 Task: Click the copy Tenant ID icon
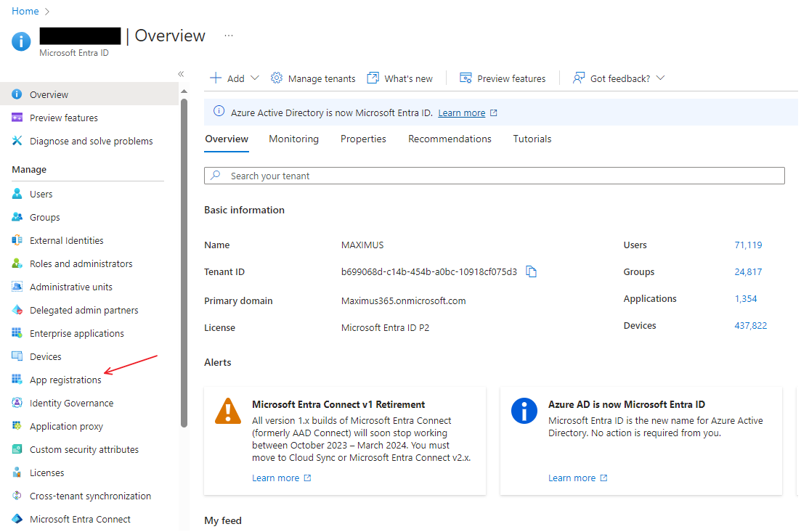(x=532, y=272)
